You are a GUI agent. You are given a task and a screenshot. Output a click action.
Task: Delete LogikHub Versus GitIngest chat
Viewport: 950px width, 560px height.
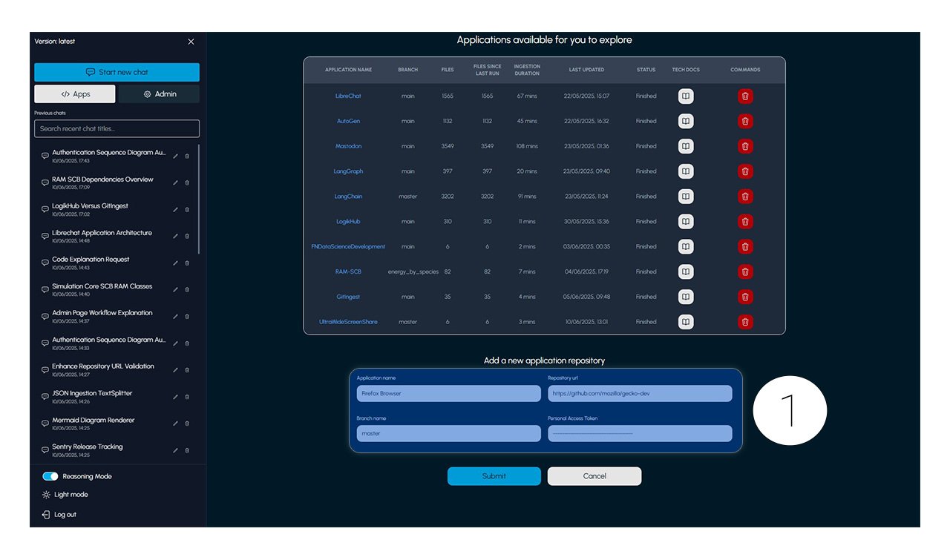click(x=187, y=209)
